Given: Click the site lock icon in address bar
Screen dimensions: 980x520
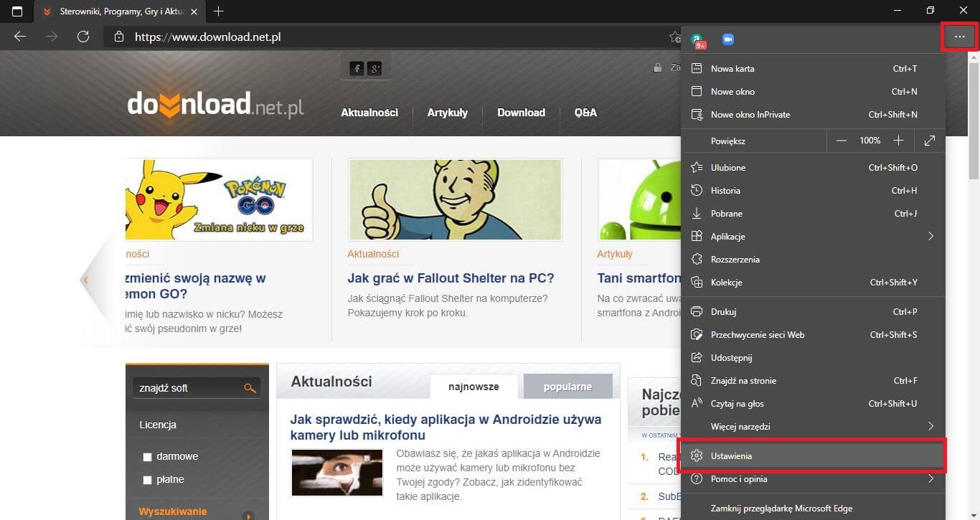Looking at the screenshot, I should (119, 37).
